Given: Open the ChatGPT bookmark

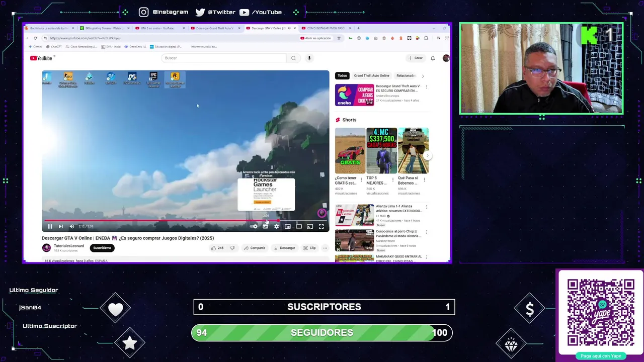Looking at the screenshot, I should pos(54,47).
